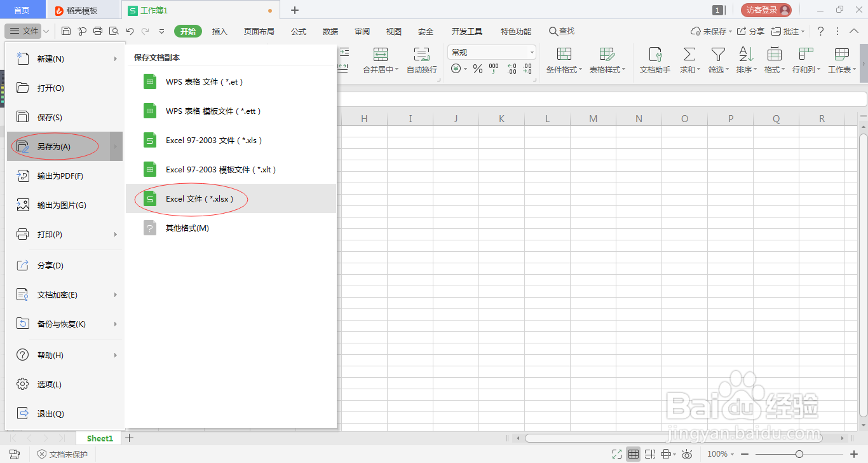Image resolution: width=868 pixels, height=463 pixels.
Task: Toggle page break preview in status bar
Action: coord(649,454)
